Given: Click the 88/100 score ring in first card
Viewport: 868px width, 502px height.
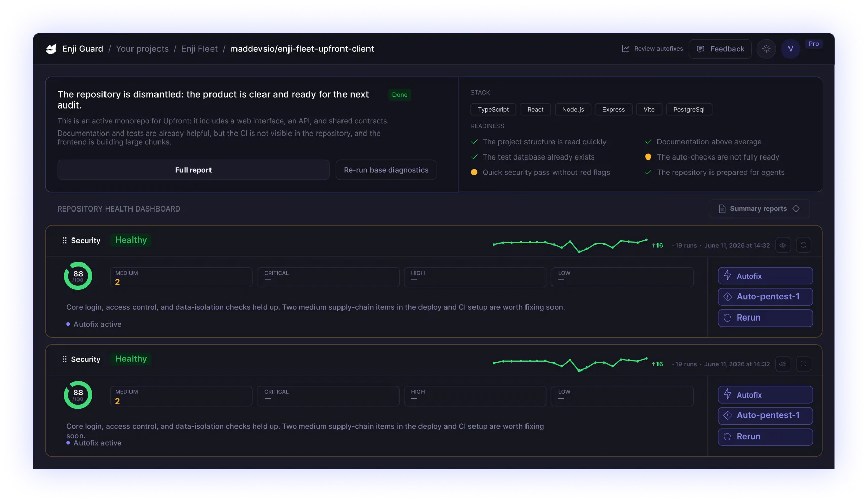Looking at the screenshot, I should [78, 276].
